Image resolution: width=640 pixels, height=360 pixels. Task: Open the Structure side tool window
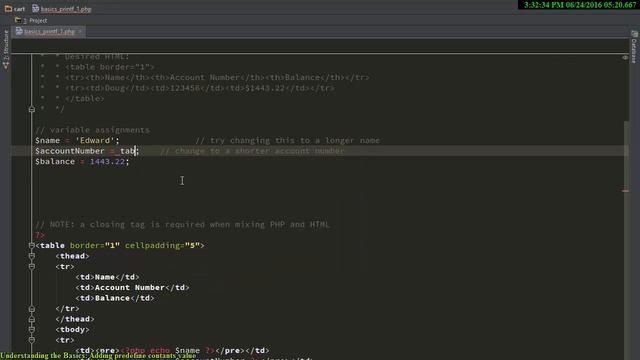(x=6, y=49)
